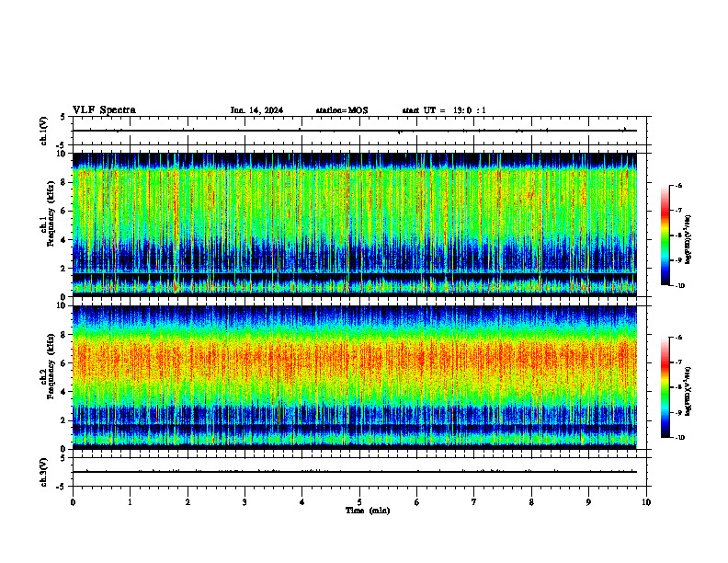Click the "8" tick label on time axis
The image size is (728, 563).
tap(531, 502)
